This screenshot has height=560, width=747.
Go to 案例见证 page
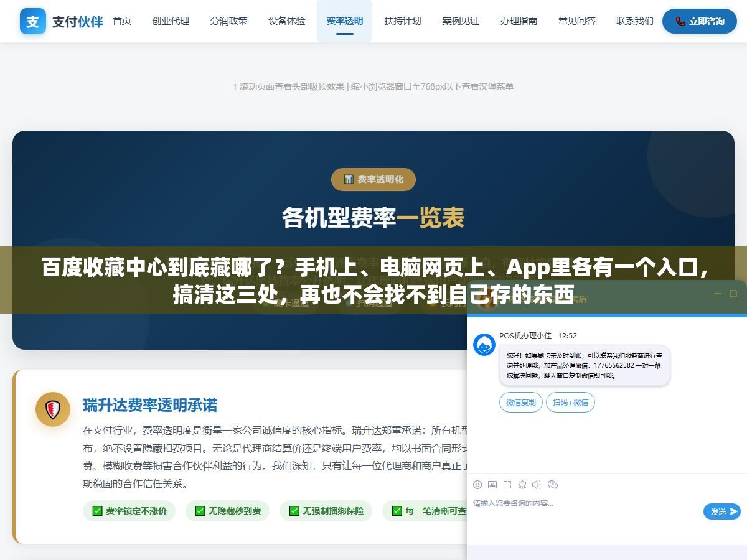[x=461, y=21]
